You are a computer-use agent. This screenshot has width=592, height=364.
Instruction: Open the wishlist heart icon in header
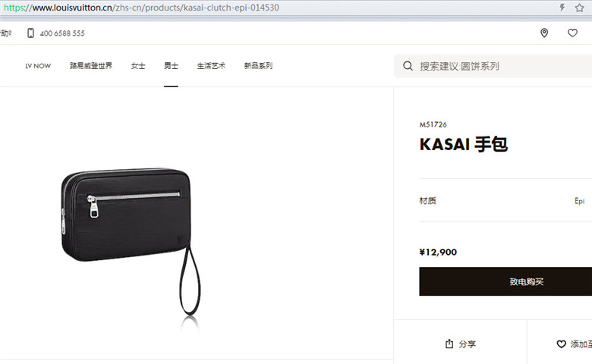pos(572,33)
